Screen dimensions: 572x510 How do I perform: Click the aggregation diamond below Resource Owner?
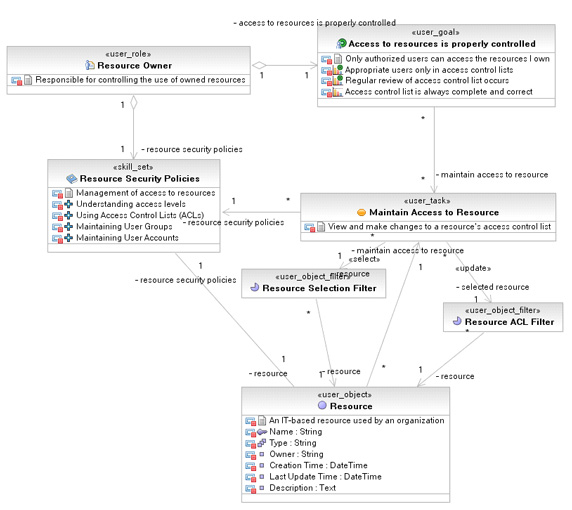click(x=134, y=103)
